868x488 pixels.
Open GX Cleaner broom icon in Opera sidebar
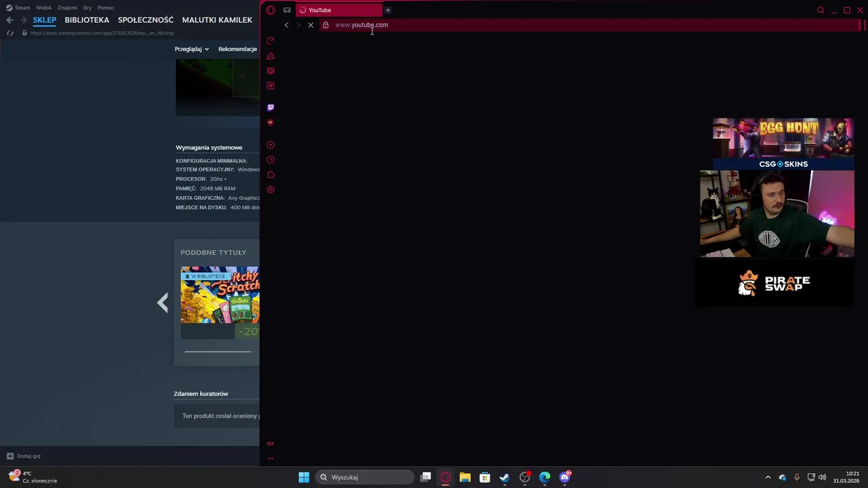click(271, 56)
